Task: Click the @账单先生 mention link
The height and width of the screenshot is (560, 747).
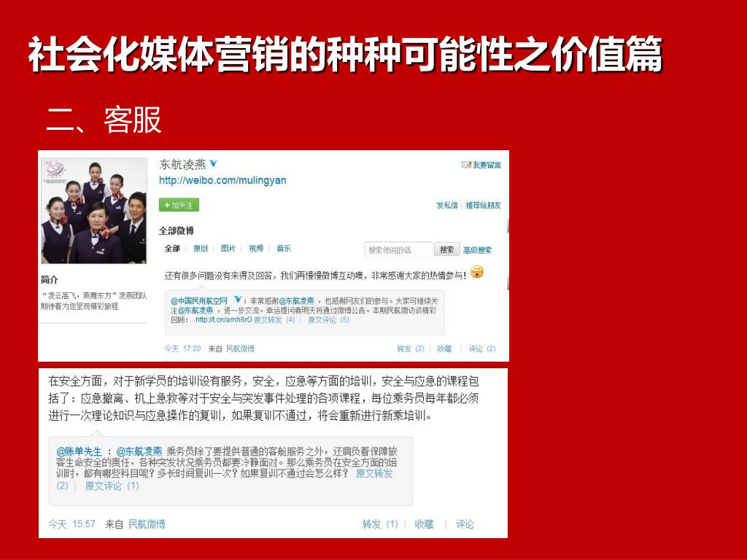Action: click(x=79, y=451)
